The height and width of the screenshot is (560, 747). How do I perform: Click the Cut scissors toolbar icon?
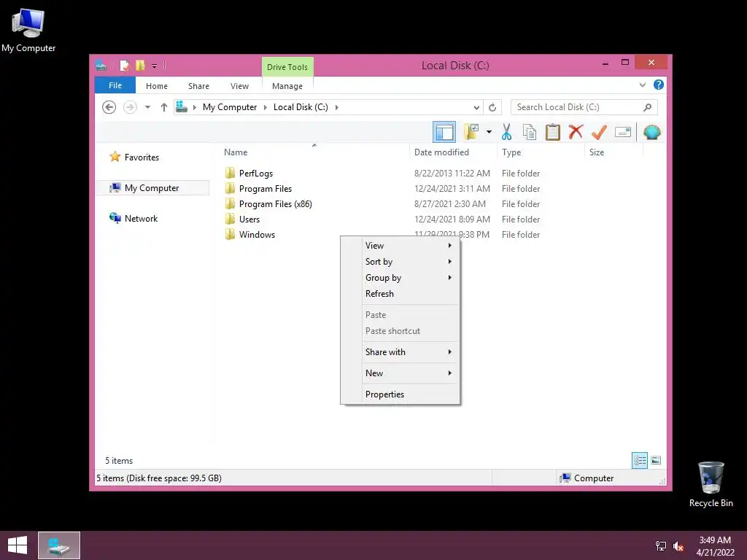click(x=506, y=132)
